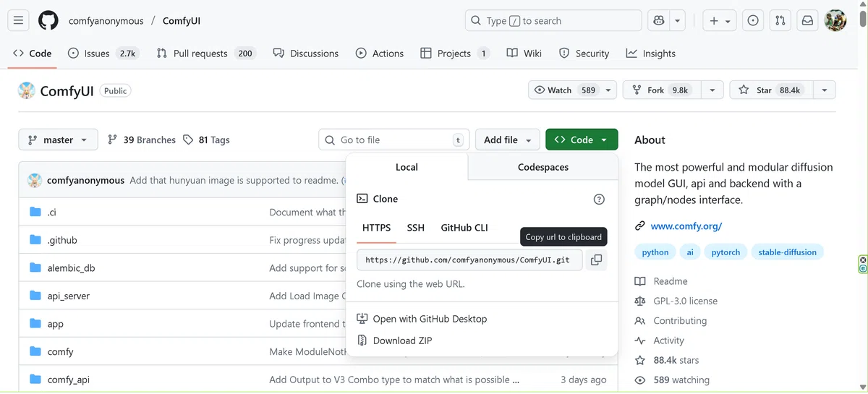
Task: Open the Activity link in About
Action: [x=660, y=341]
